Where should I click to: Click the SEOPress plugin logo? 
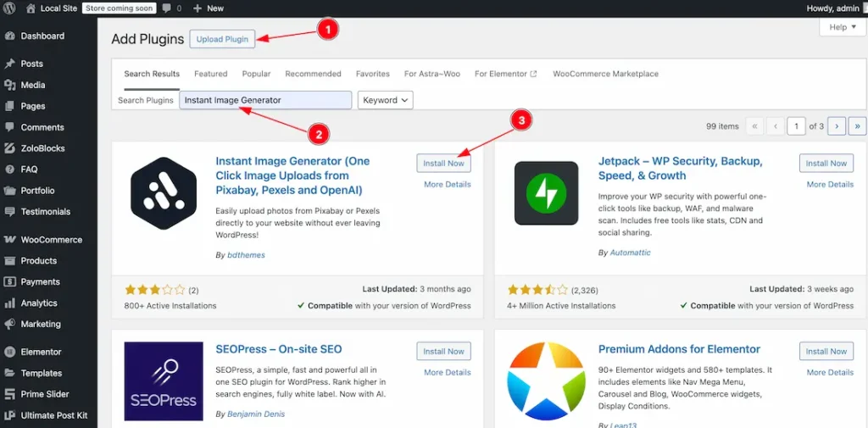click(164, 381)
